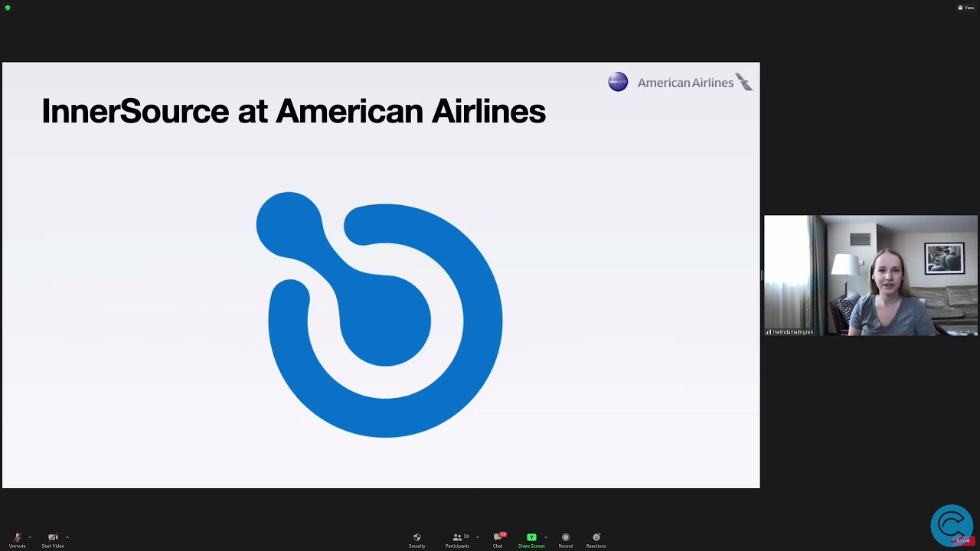Show the Participants panel
The width and height of the screenshot is (980, 551).
click(x=458, y=540)
